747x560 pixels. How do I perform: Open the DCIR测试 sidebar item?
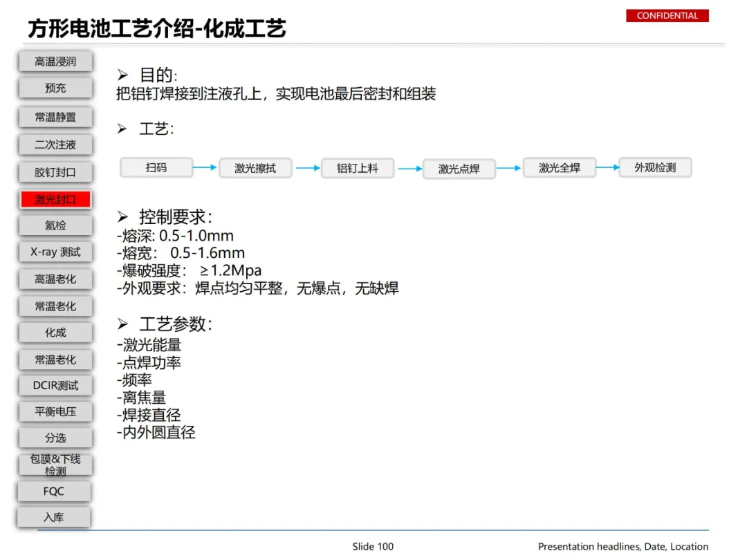55,385
